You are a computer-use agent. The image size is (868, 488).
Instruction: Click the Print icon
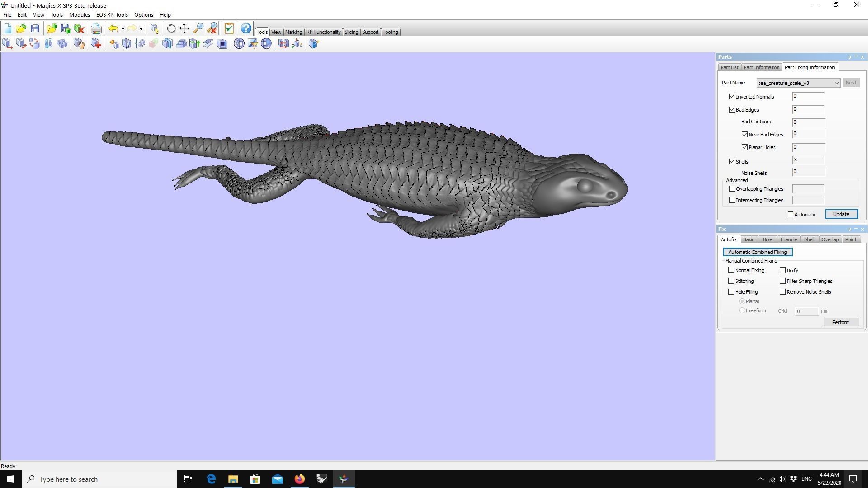(x=96, y=28)
